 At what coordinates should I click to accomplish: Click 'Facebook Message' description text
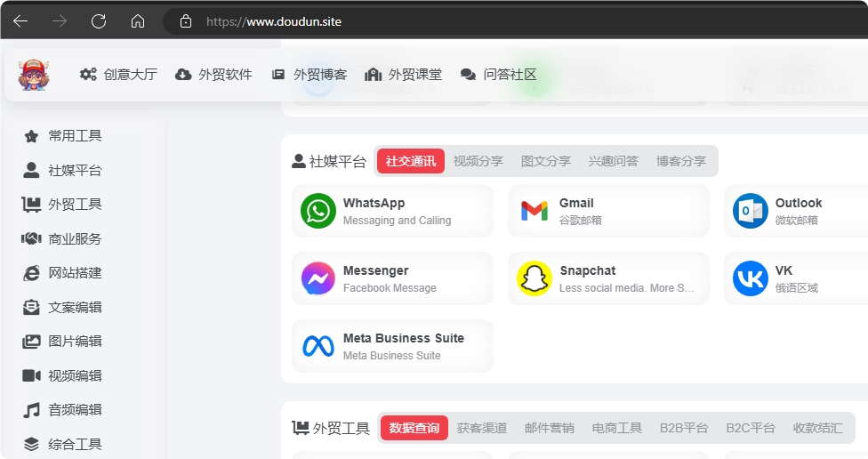coord(390,288)
